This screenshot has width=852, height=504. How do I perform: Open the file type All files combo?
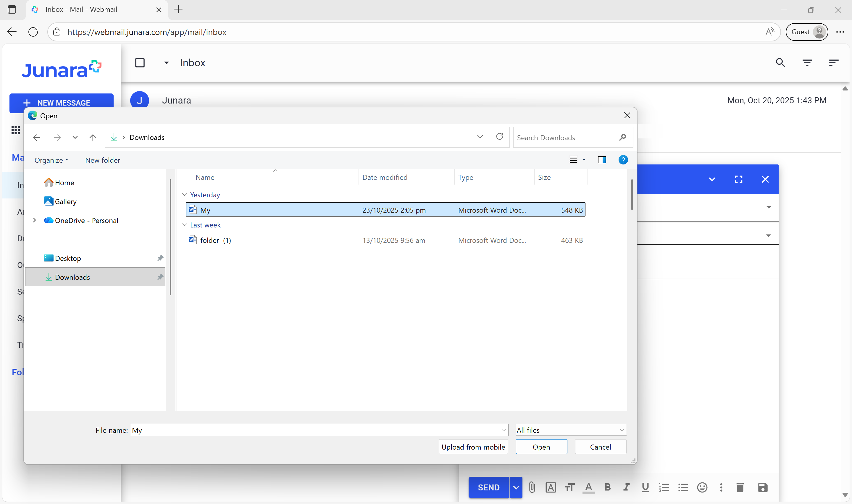pyautogui.click(x=571, y=430)
